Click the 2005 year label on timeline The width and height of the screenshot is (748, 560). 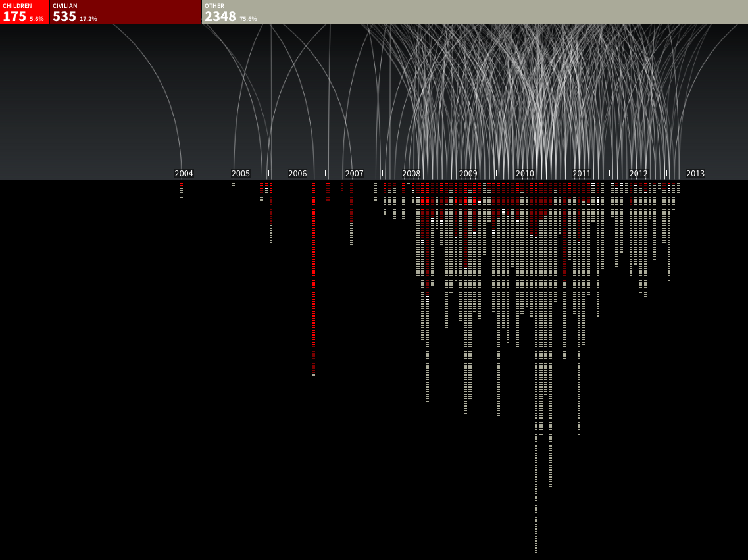(x=241, y=174)
